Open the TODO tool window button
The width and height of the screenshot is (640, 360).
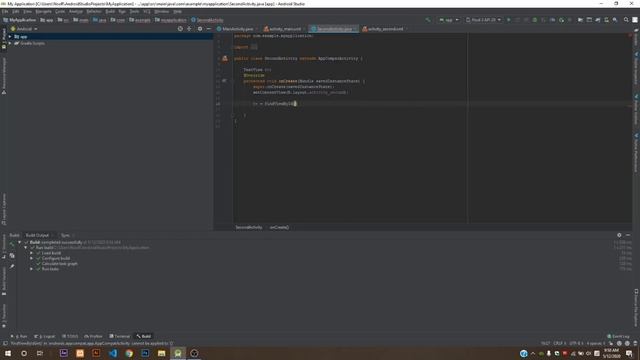pyautogui.click(x=70, y=336)
